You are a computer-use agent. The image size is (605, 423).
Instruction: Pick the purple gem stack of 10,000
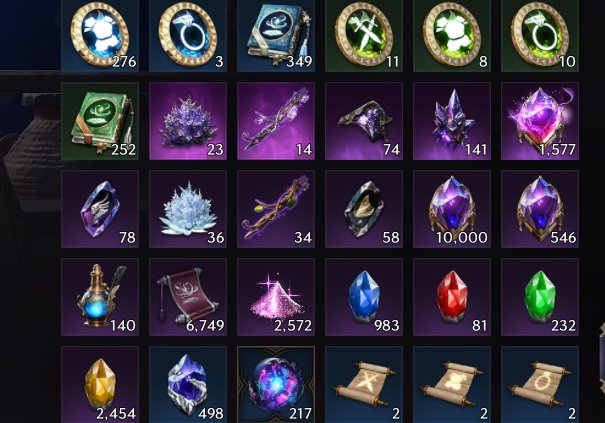click(452, 209)
